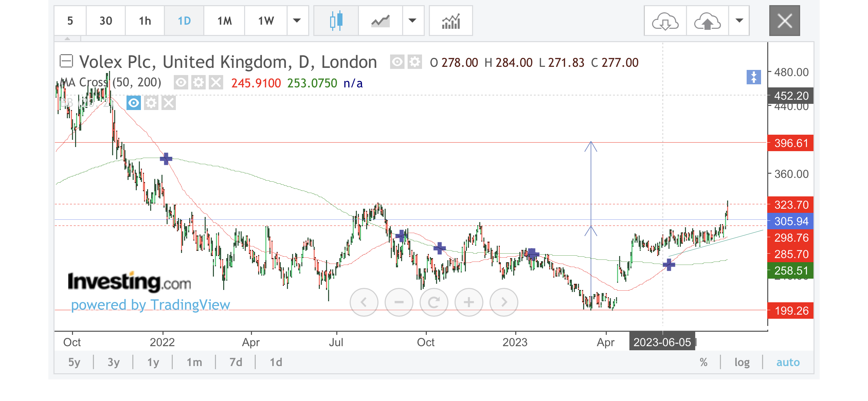Expand the chart type dropdown arrow
The height and width of the screenshot is (401, 868).
click(413, 21)
